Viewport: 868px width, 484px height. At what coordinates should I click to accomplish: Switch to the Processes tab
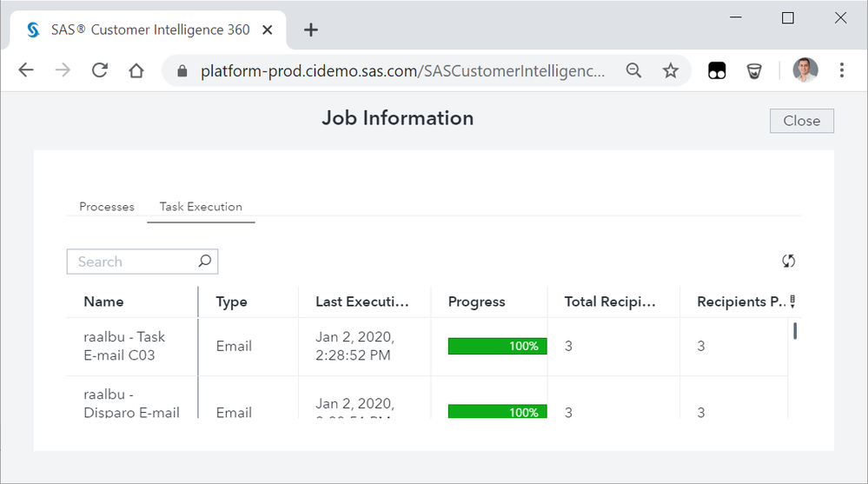(x=107, y=207)
